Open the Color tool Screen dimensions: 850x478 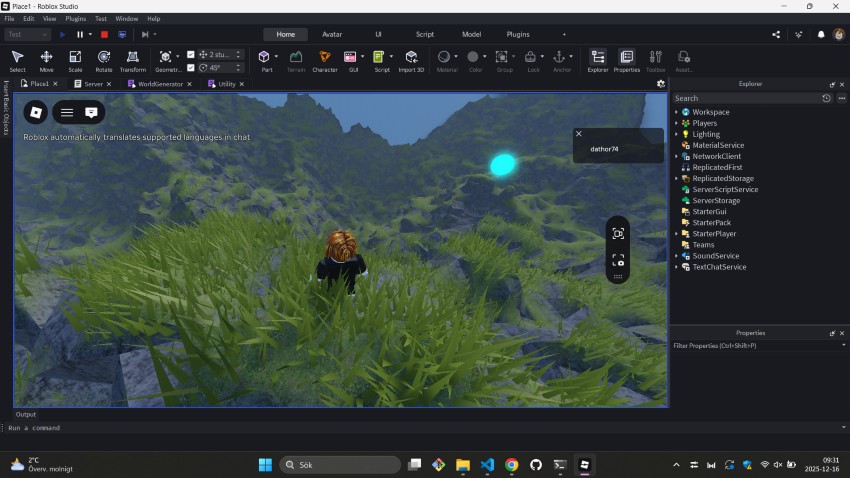tap(473, 61)
